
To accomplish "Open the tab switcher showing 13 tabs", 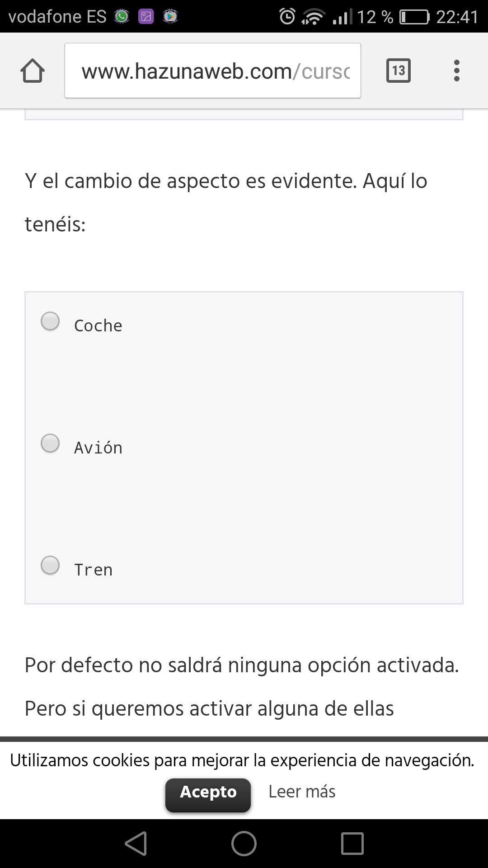I will click(x=398, y=71).
